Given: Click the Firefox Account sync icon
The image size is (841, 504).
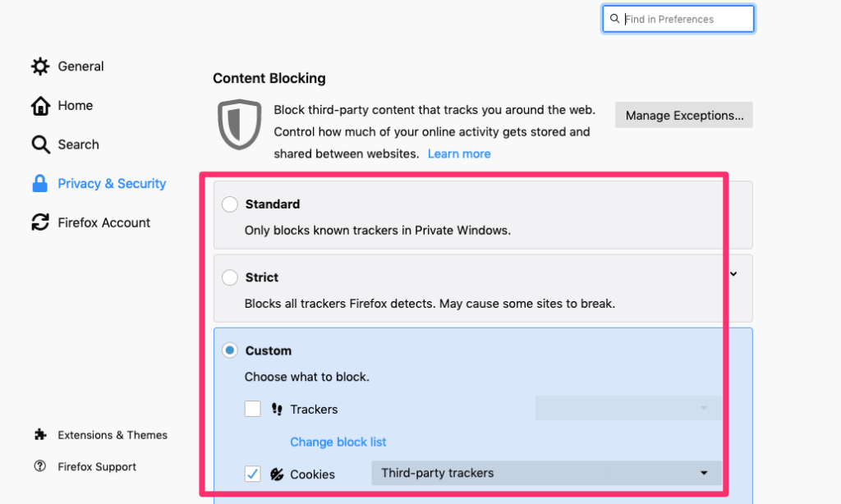Looking at the screenshot, I should [x=40, y=222].
